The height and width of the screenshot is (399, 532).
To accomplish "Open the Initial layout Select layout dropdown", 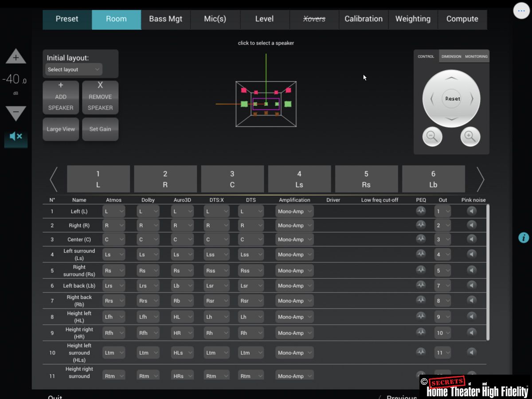I will (x=74, y=70).
